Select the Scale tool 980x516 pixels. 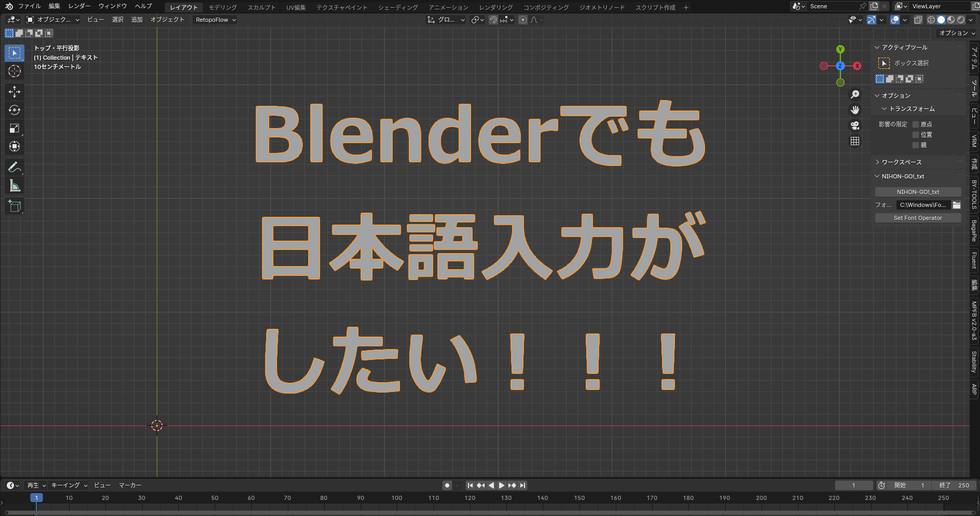[15, 128]
